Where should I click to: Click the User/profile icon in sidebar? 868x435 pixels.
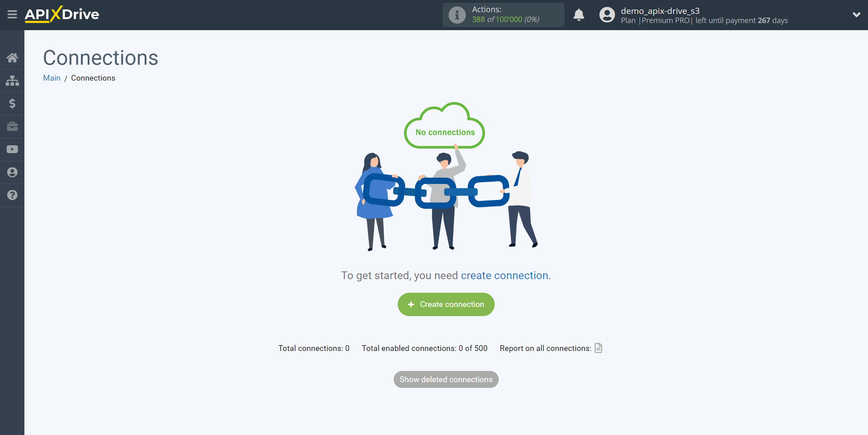(x=12, y=172)
